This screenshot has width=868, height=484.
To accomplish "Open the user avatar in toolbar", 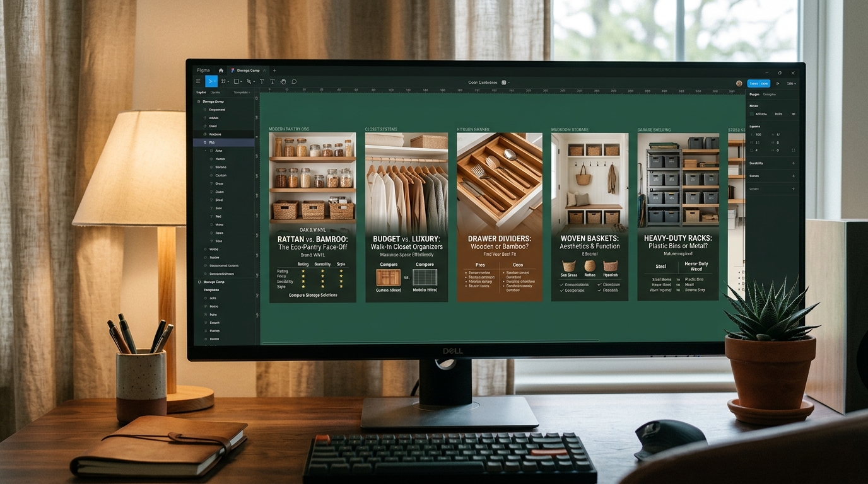I will click(x=739, y=83).
